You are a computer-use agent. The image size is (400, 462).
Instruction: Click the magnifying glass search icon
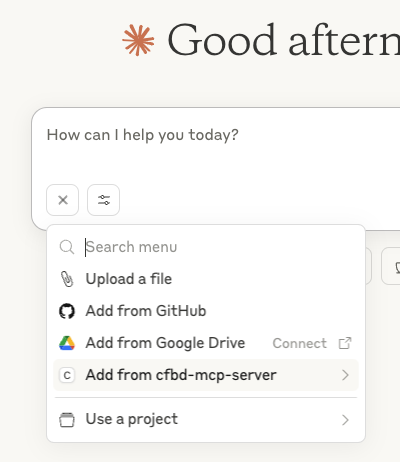(x=67, y=247)
